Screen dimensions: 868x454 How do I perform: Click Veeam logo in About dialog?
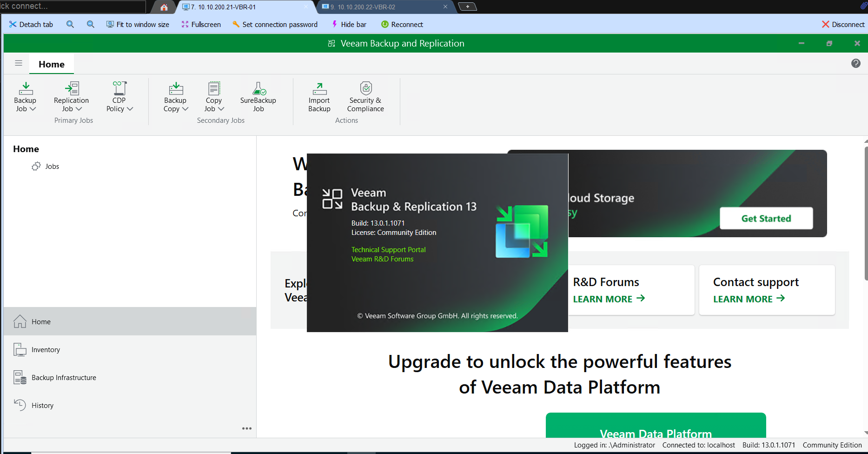[x=332, y=199]
